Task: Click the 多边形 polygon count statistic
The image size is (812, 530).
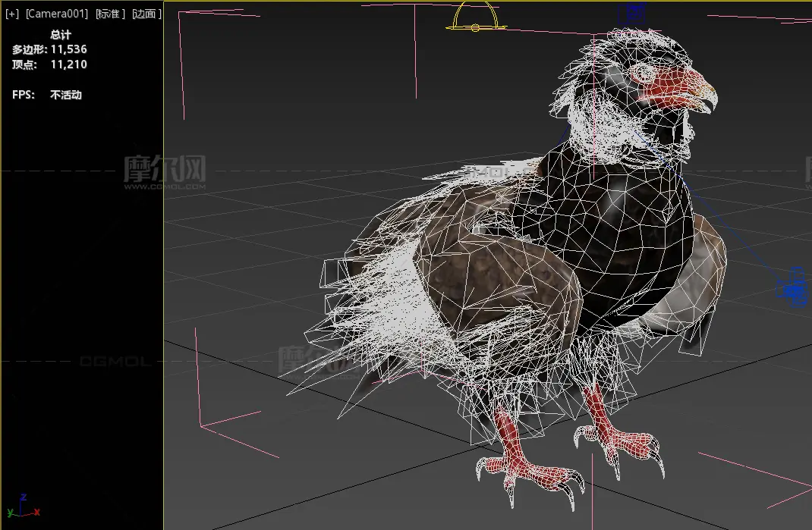Action: [49, 49]
